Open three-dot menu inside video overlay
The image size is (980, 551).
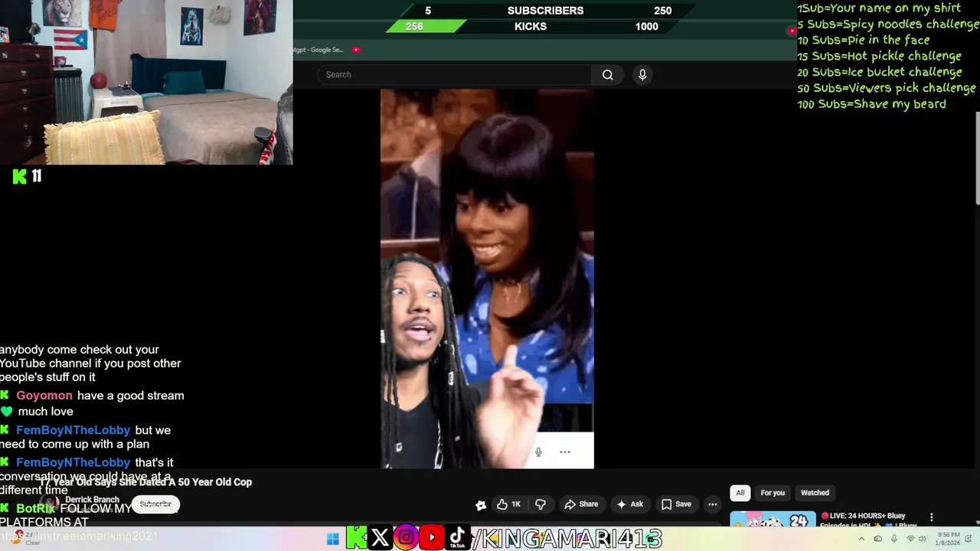pyautogui.click(x=565, y=452)
